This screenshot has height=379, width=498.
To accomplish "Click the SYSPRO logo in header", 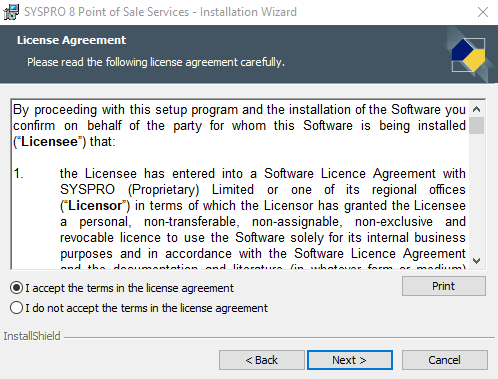I will pyautogui.click(x=469, y=55).
